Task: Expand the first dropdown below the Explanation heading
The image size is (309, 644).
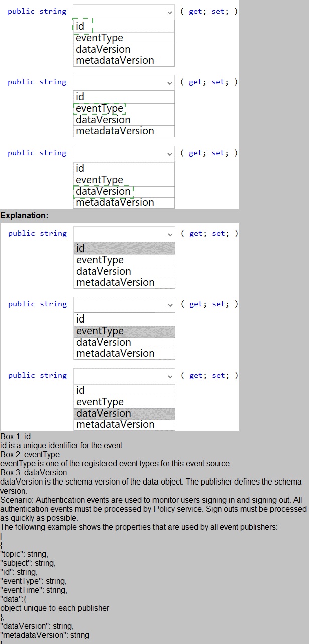Action: coord(124,234)
